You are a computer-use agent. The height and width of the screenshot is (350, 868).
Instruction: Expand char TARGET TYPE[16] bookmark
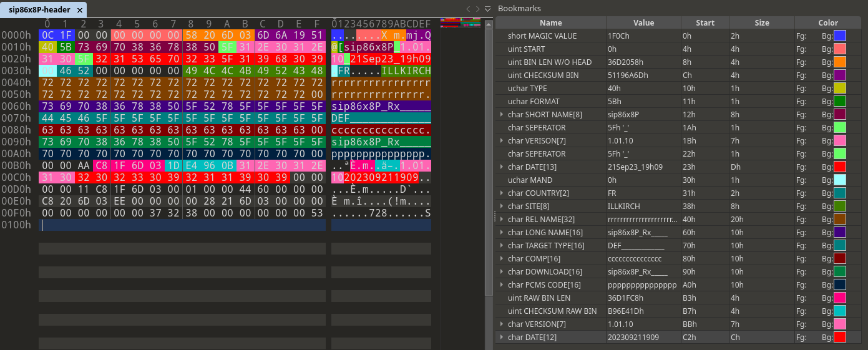point(502,245)
